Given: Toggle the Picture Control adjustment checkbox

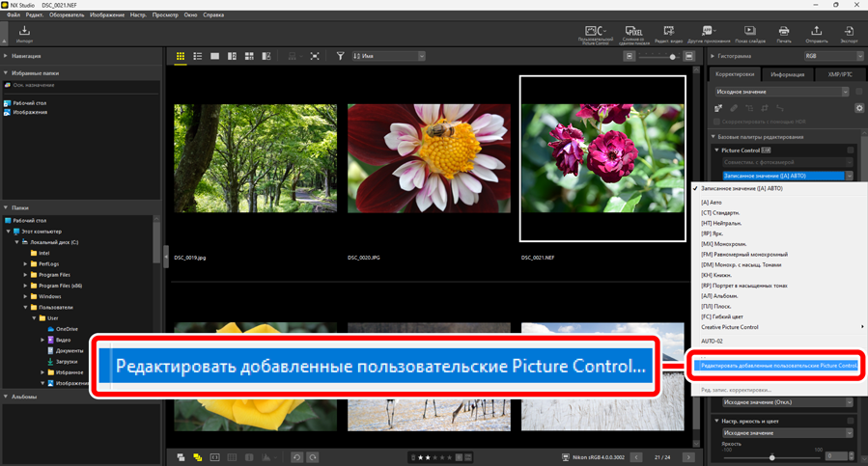Looking at the screenshot, I should pyautogui.click(x=851, y=151).
